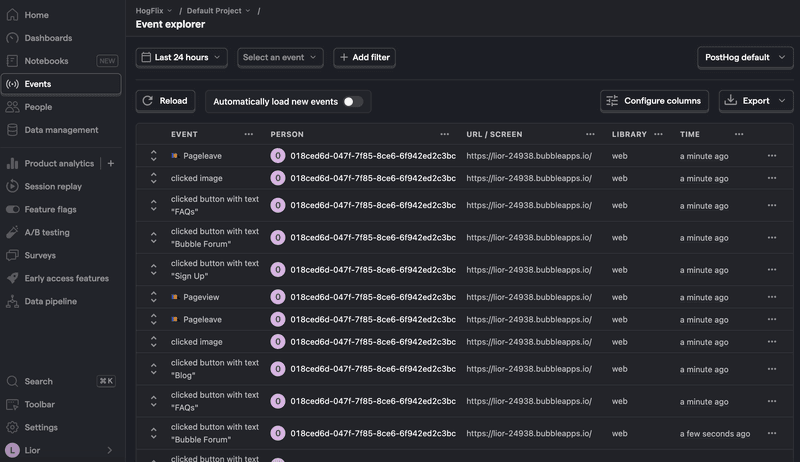The image size is (800, 462).
Task: Click the Session replay icon
Action: click(x=13, y=186)
